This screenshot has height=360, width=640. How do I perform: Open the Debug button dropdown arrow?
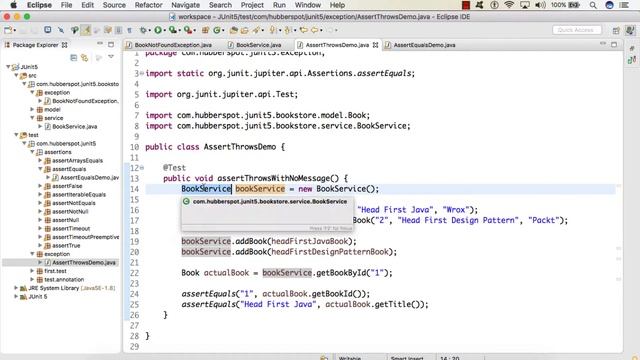(x=149, y=30)
